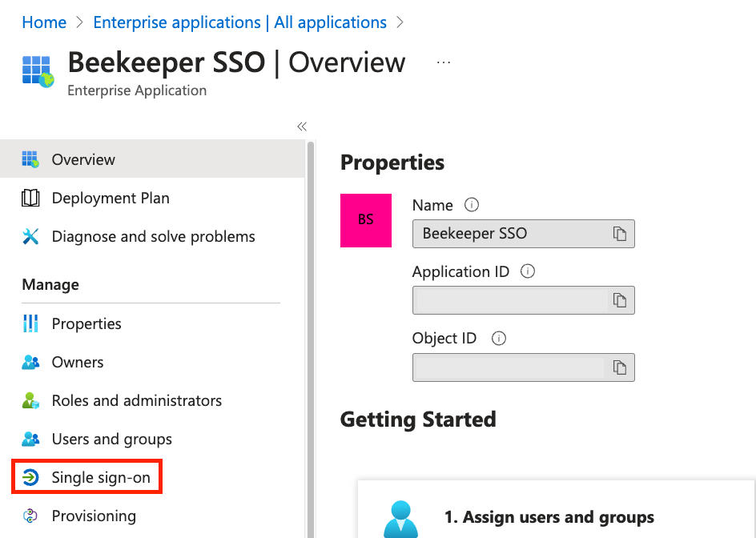
Task: Click the Single sign-on arrow icon
Action: pyautogui.click(x=30, y=477)
